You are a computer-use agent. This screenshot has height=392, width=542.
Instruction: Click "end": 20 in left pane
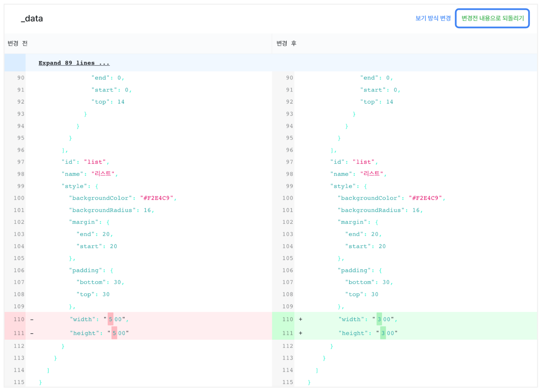(95, 234)
